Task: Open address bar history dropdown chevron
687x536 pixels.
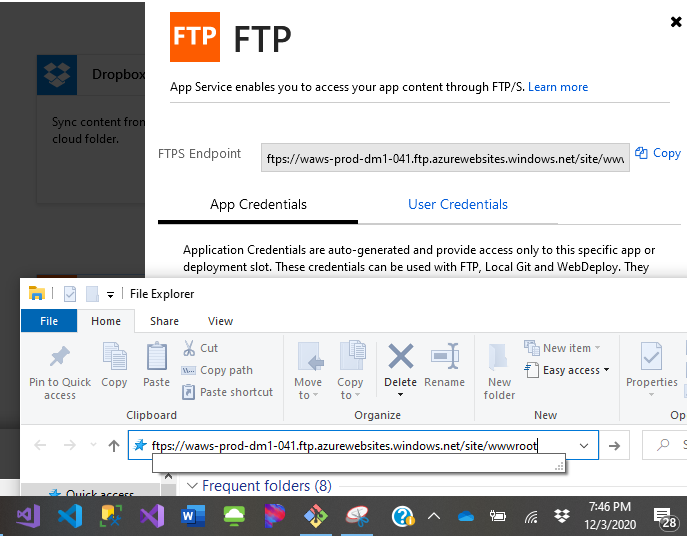Action: 584,446
